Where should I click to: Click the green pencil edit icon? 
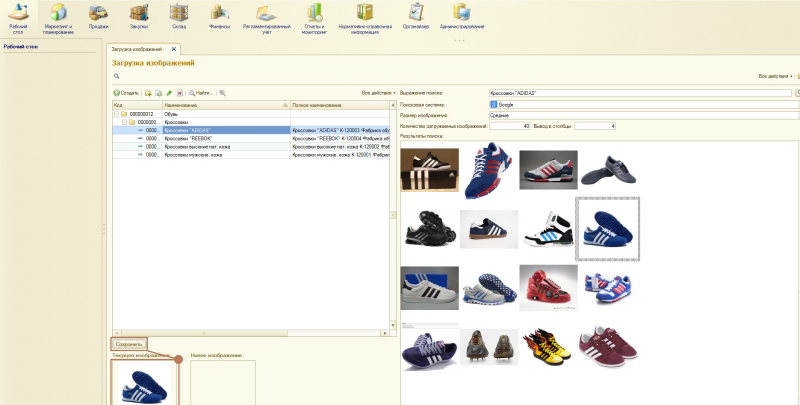[169, 93]
